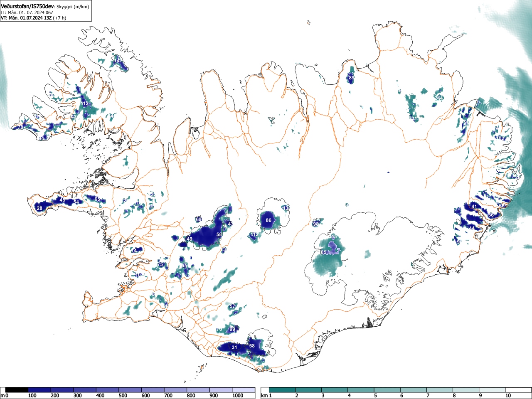Click the visibility value 85 on Vatnajökull
The height and width of the screenshot is (399, 532).
tap(324, 252)
